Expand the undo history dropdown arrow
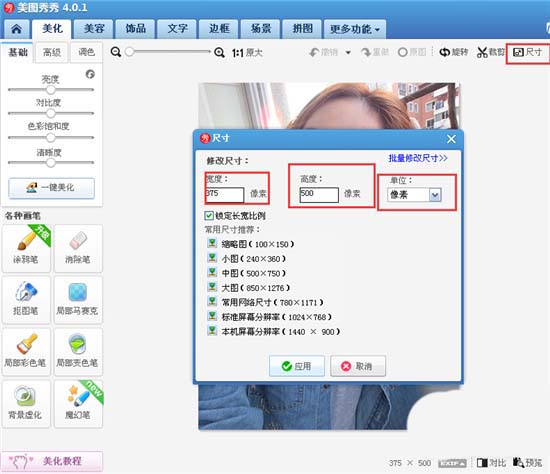 pos(348,53)
